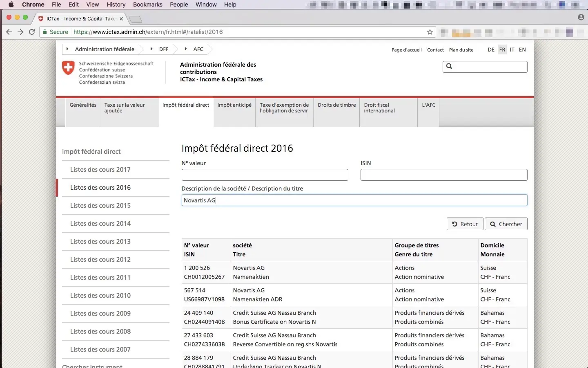
Task: Click the Chrome profile avatar icon
Action: click(581, 17)
